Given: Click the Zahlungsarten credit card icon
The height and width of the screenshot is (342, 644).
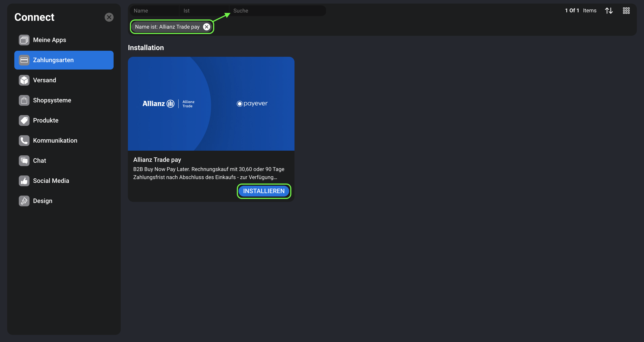Looking at the screenshot, I should (x=24, y=60).
